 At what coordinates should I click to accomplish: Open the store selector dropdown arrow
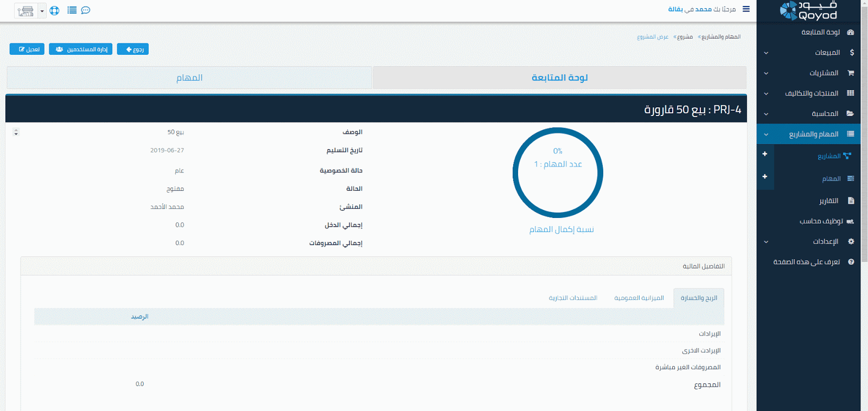[x=42, y=11]
